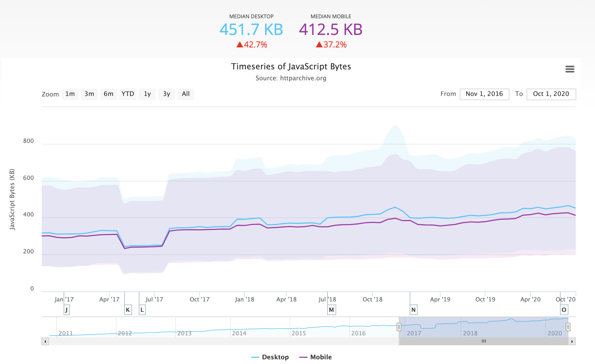The image size is (595, 364).
Task: Zoom chart to 3y range
Action: coord(166,94)
